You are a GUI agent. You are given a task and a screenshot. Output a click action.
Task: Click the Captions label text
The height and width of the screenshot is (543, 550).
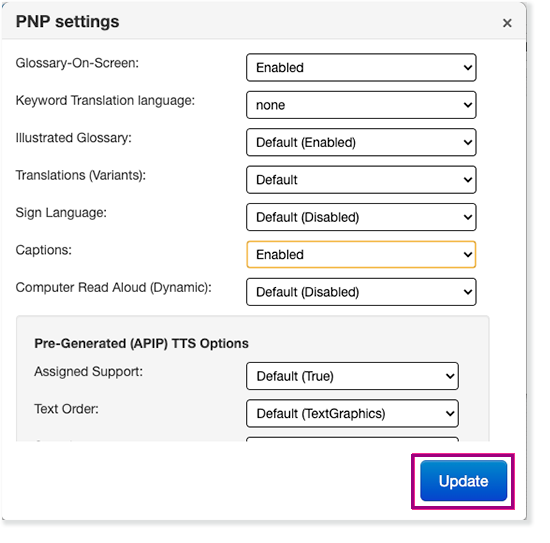coord(43,250)
